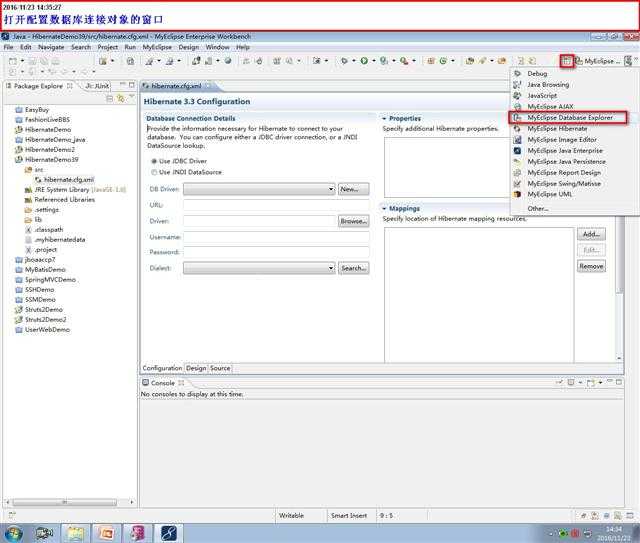Open the MyEclipse taskbar icon
The height and width of the screenshot is (543, 640).
point(169,533)
